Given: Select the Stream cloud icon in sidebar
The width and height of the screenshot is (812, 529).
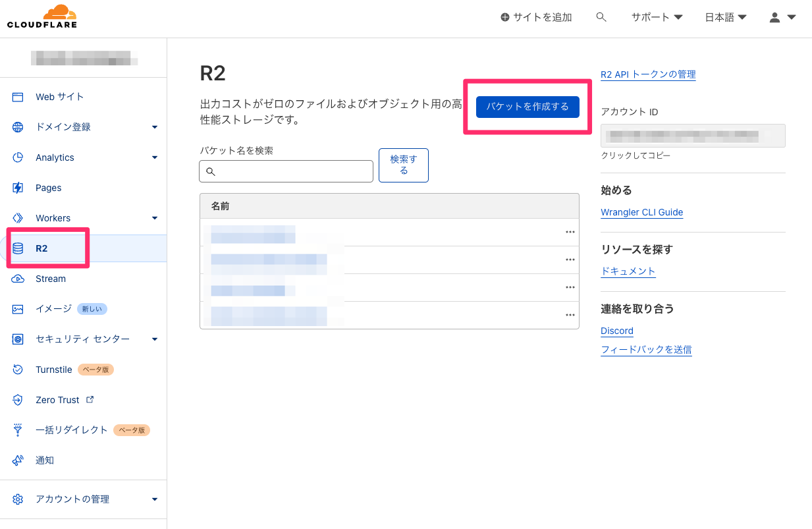Looking at the screenshot, I should tap(18, 279).
